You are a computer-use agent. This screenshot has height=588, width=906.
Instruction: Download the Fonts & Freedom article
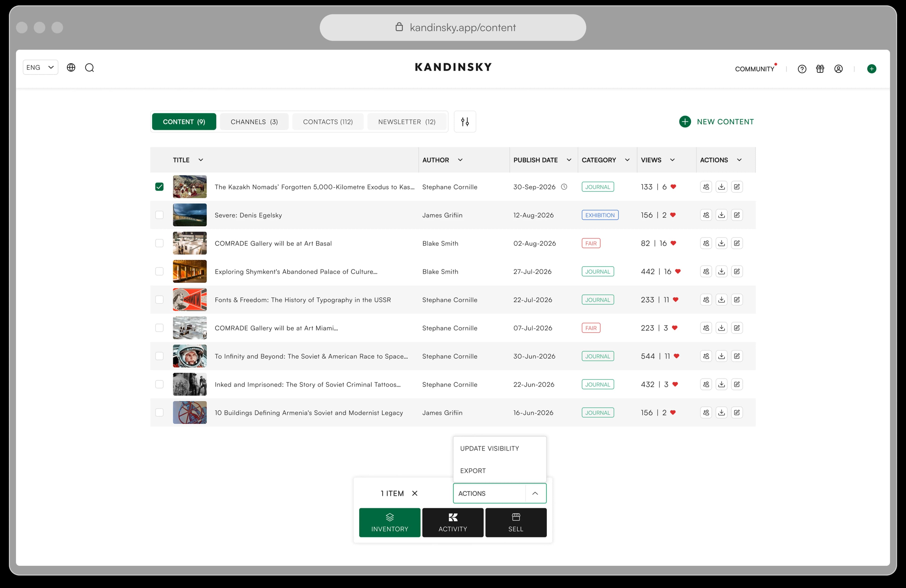(721, 299)
